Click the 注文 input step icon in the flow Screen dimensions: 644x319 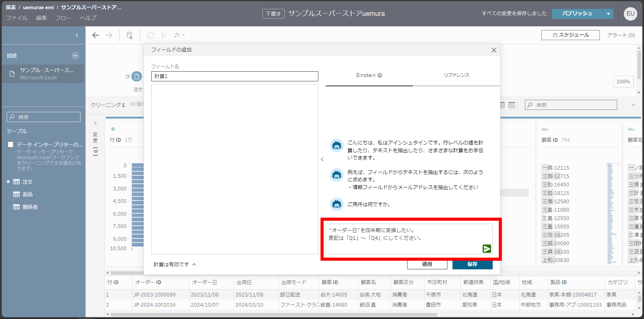click(x=137, y=76)
